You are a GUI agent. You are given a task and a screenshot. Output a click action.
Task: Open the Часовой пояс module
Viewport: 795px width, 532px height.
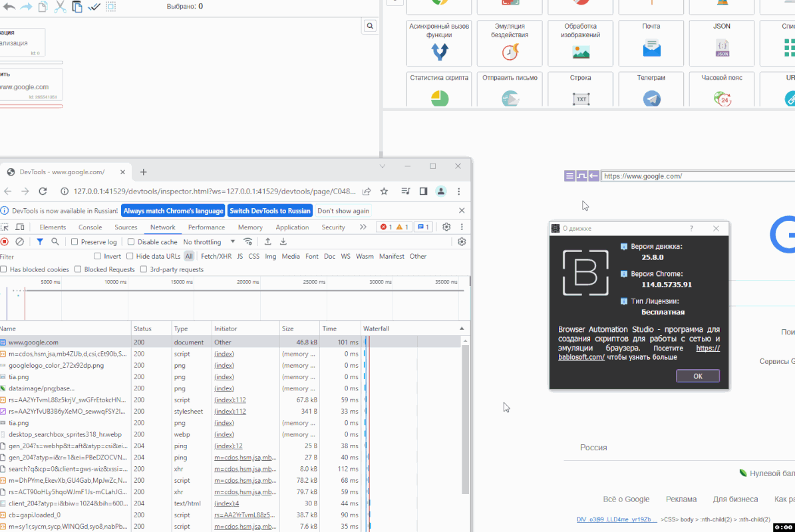point(722,90)
